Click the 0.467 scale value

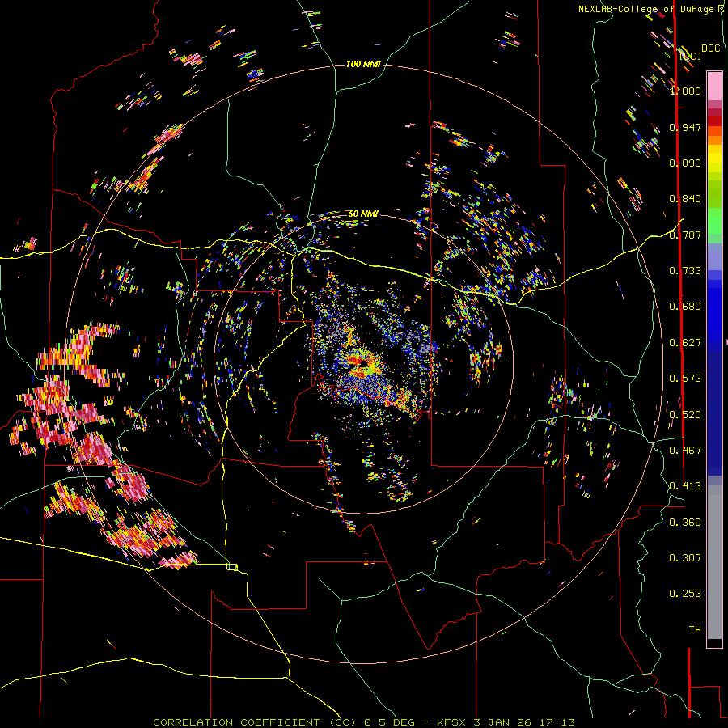point(685,451)
